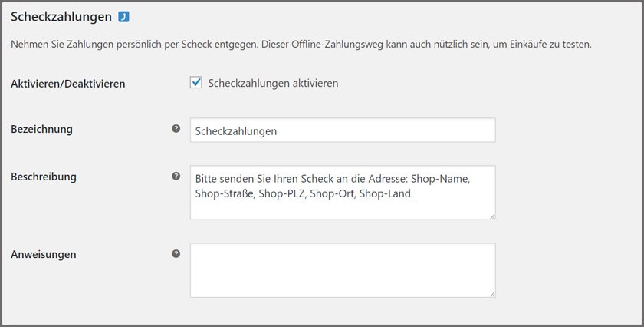Click the return arrow icon beside Scheckzahlungen heading
644x327 pixels.
[123, 16]
